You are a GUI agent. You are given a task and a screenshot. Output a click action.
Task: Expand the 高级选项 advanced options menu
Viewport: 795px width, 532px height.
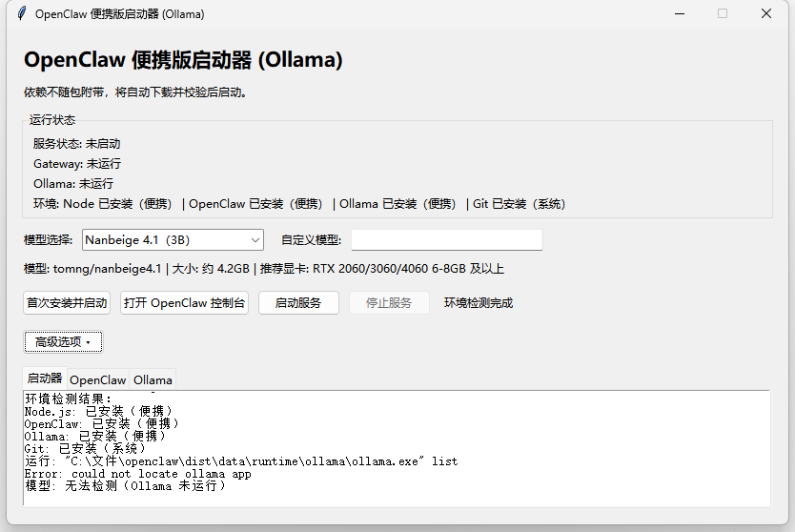pos(63,342)
